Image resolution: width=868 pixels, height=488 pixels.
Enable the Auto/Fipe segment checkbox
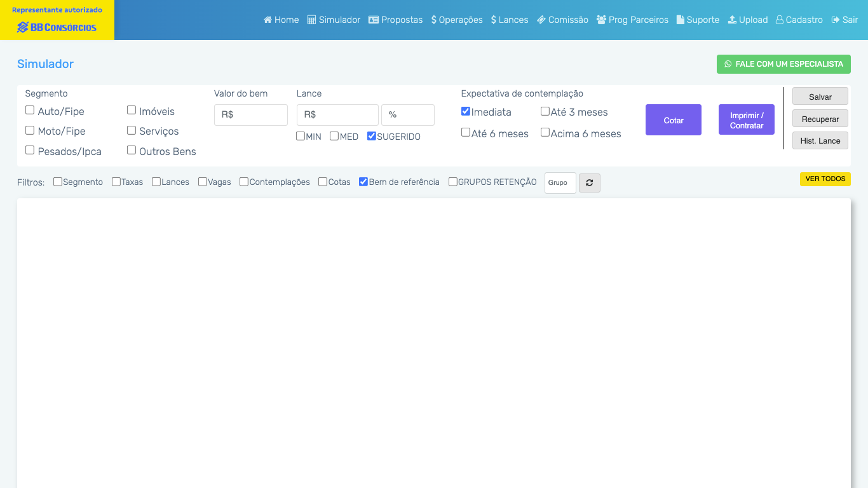pos(30,111)
